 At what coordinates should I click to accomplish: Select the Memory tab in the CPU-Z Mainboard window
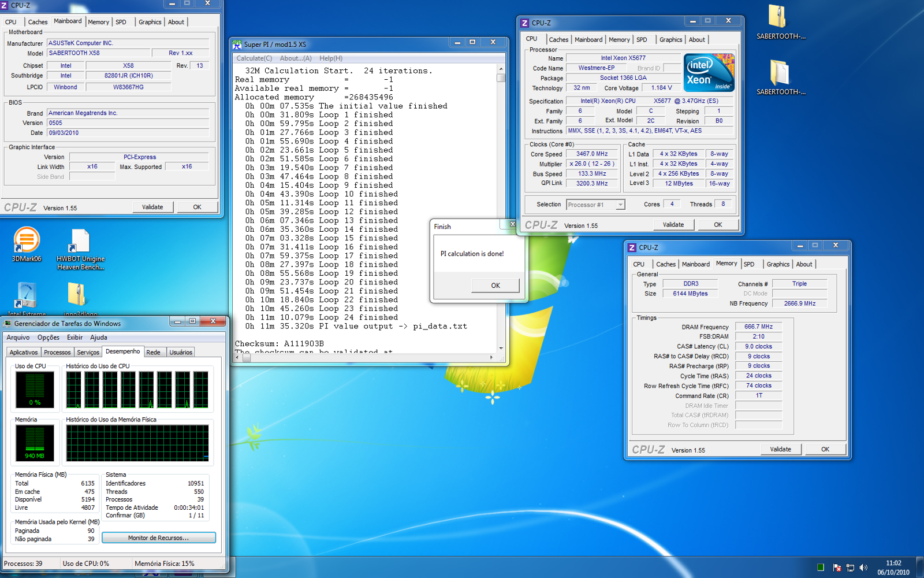tap(98, 22)
